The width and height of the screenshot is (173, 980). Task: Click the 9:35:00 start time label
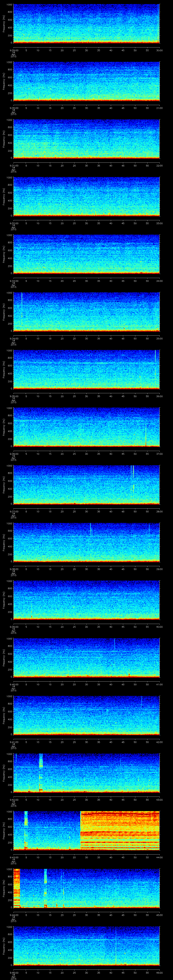coord(14,396)
